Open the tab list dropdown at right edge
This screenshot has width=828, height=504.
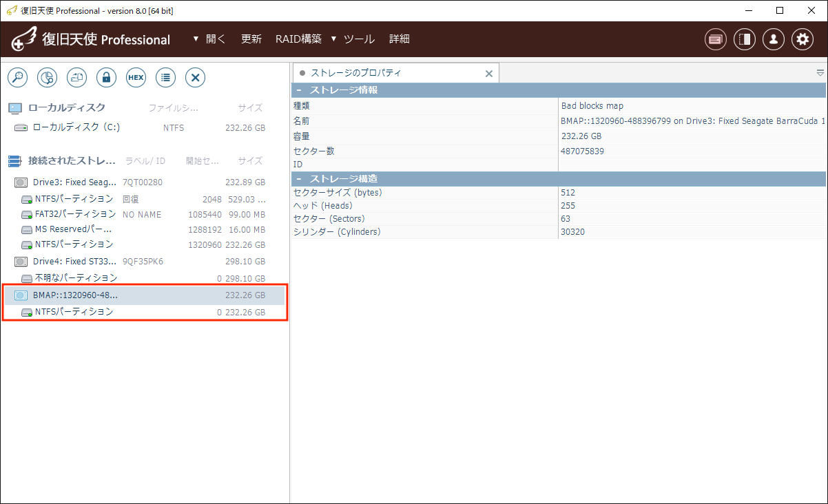tap(820, 73)
